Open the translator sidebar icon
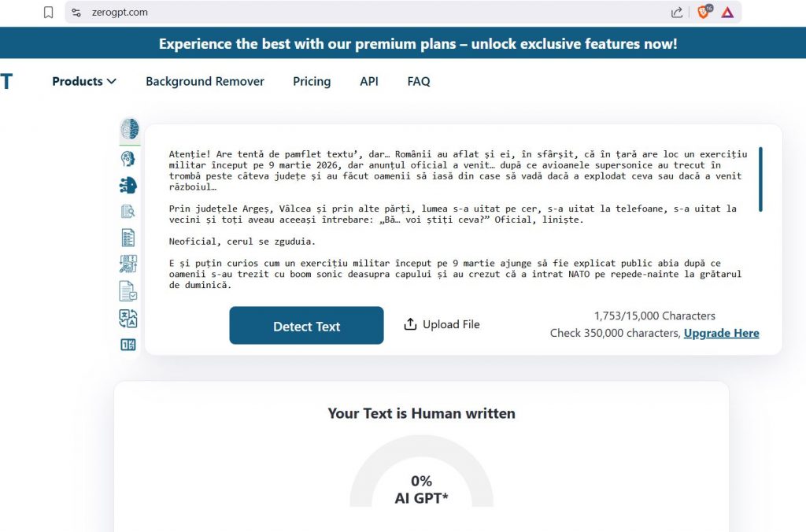This screenshot has width=806, height=532. point(128,318)
